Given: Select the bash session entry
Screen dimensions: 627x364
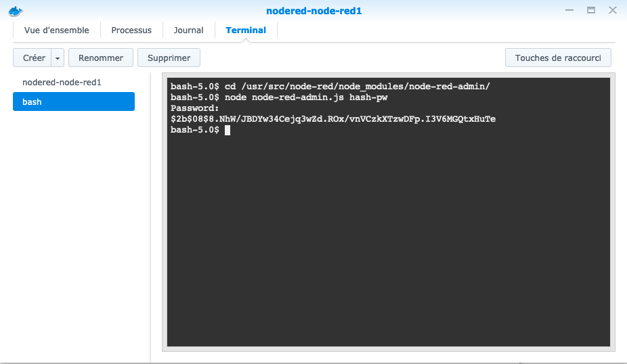Looking at the screenshot, I should click(x=74, y=101).
